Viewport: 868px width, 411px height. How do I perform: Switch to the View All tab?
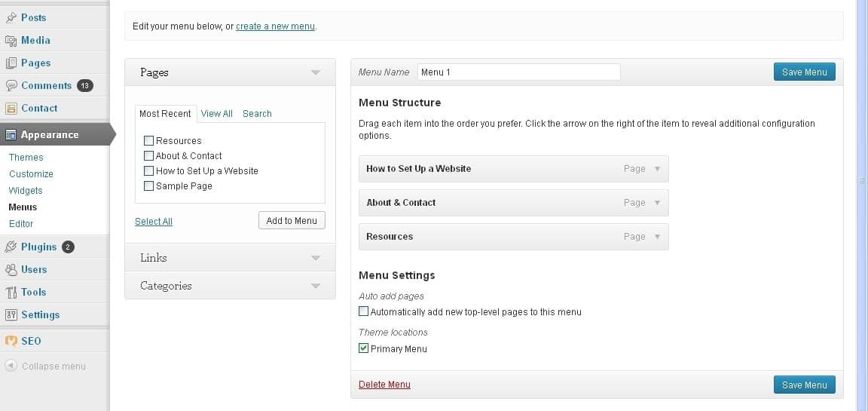tap(216, 114)
